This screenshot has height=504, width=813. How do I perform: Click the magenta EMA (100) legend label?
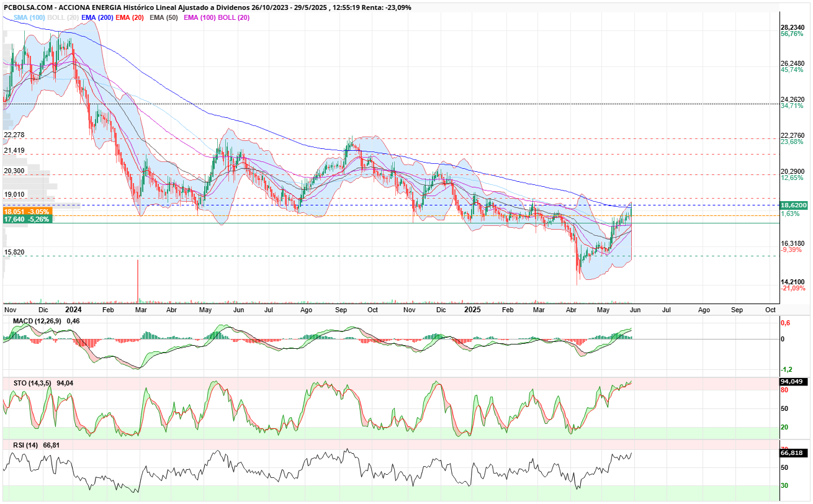[x=199, y=17]
